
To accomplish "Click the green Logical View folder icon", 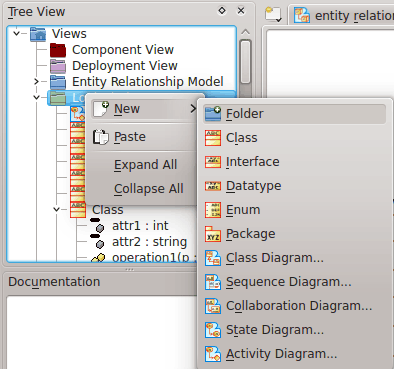I will 58,98.
